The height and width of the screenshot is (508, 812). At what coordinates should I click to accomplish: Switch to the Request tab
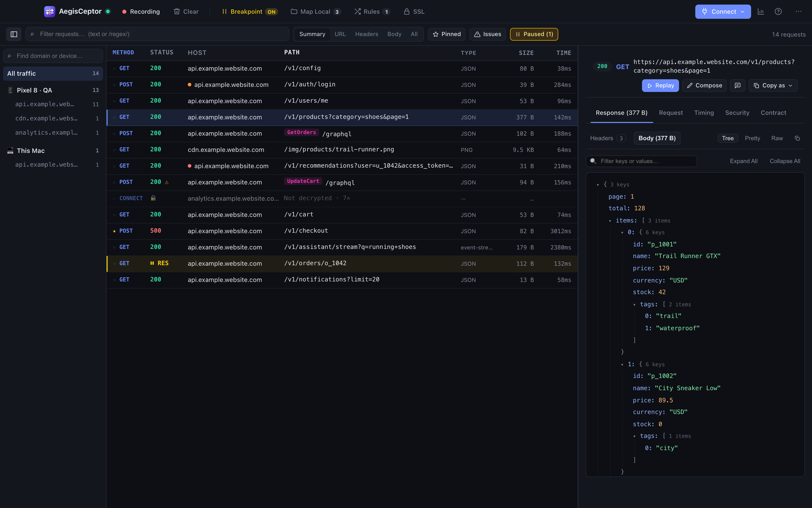tap(671, 113)
